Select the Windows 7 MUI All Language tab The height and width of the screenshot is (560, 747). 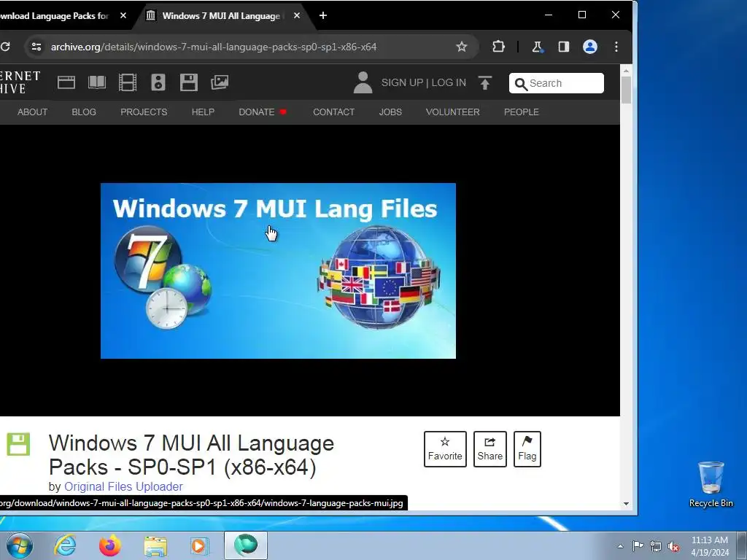[220, 16]
